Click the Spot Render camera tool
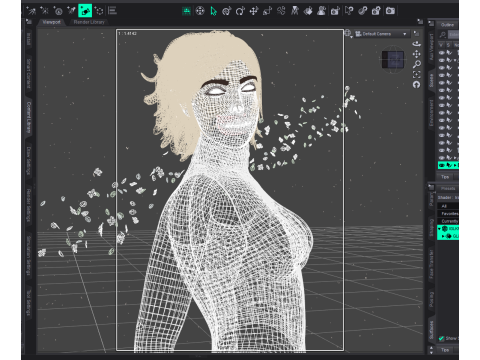Screen dimensions: 480x360 [x=335, y=11]
